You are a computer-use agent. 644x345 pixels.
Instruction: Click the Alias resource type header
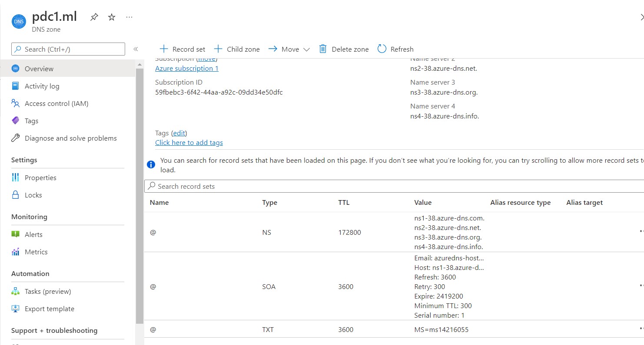click(x=520, y=203)
